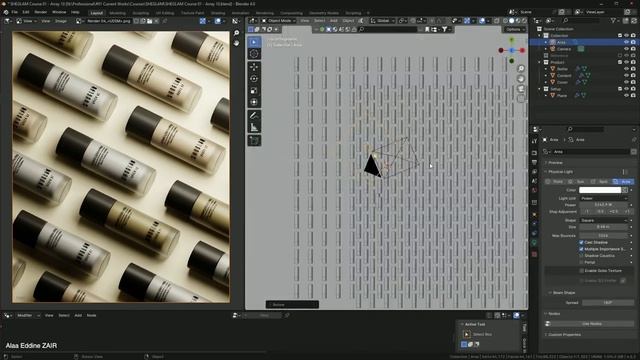
Task: Click the viewport pan hand navigation icon
Action: (x=521, y=78)
